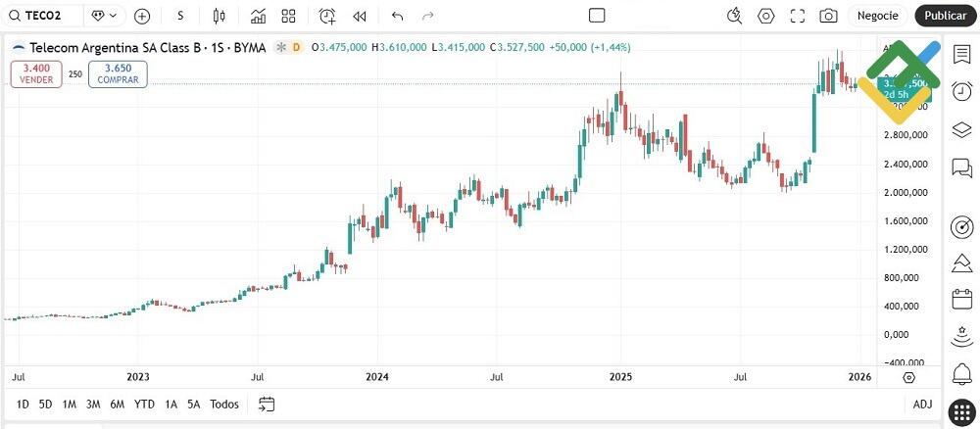Click the snowflake status badge
The width and height of the screenshot is (980, 429).
[x=282, y=47]
